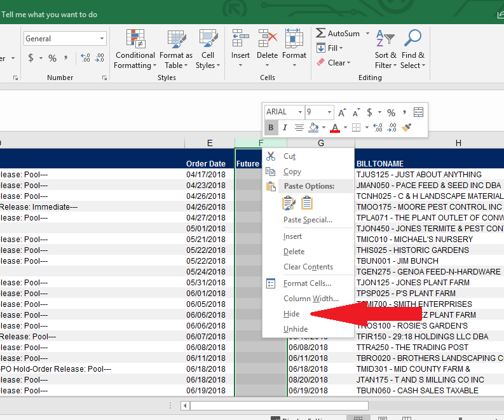Screen dimensions: 504x420
Task: Expand the General number format dropdown
Action: point(102,39)
